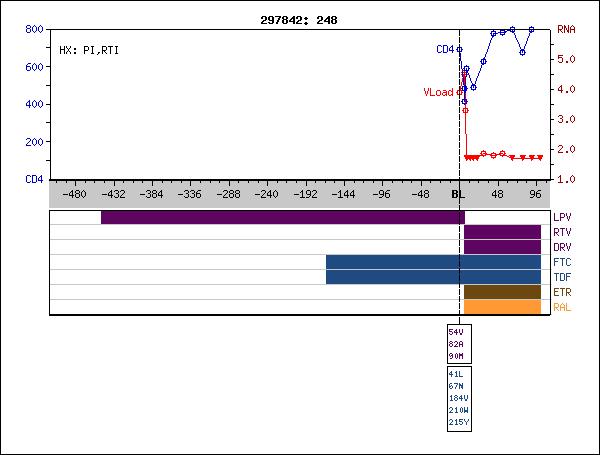Click the 54V mutation entry
The image size is (600, 455).
456,332
